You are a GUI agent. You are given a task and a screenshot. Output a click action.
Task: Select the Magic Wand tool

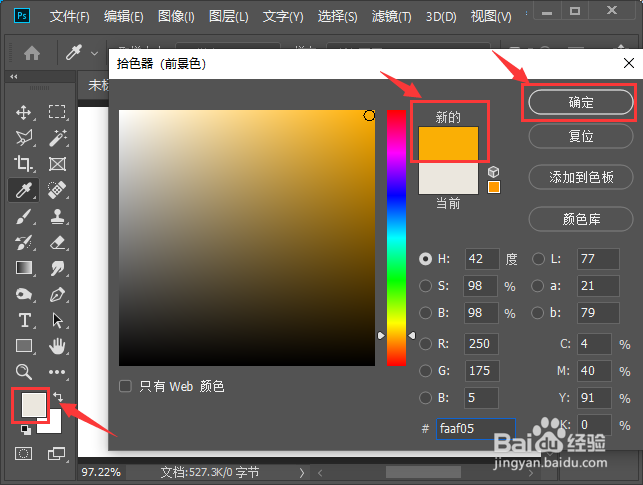click(57, 138)
